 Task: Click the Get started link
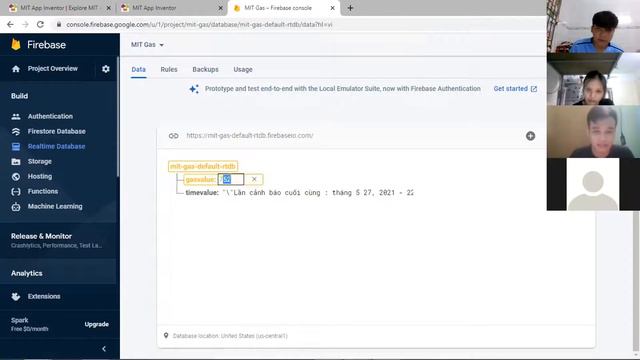[x=515, y=89]
